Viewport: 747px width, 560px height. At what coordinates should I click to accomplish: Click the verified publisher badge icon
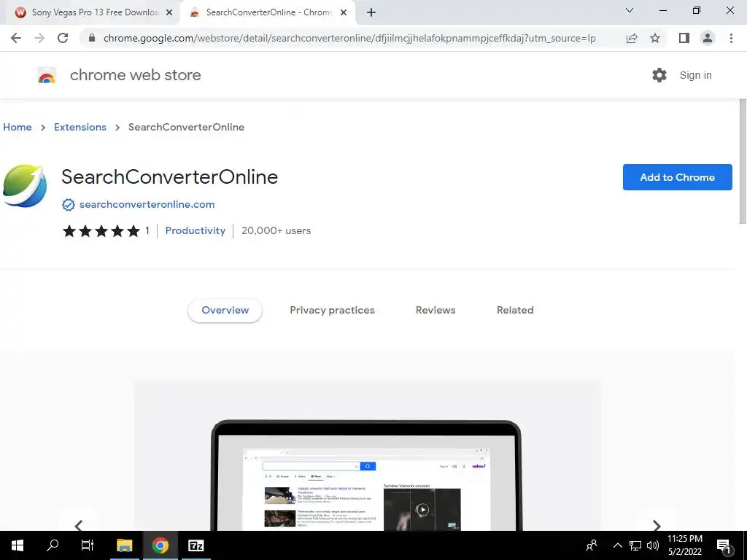69,205
